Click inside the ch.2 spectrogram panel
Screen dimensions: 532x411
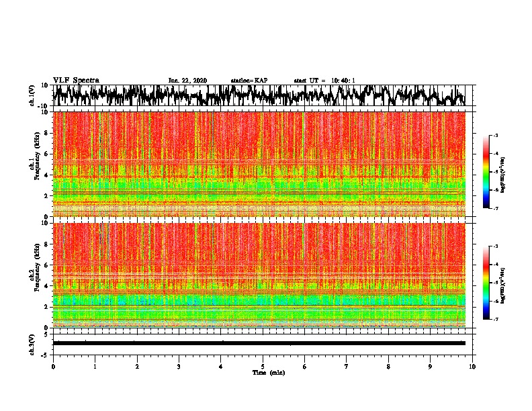(259, 275)
